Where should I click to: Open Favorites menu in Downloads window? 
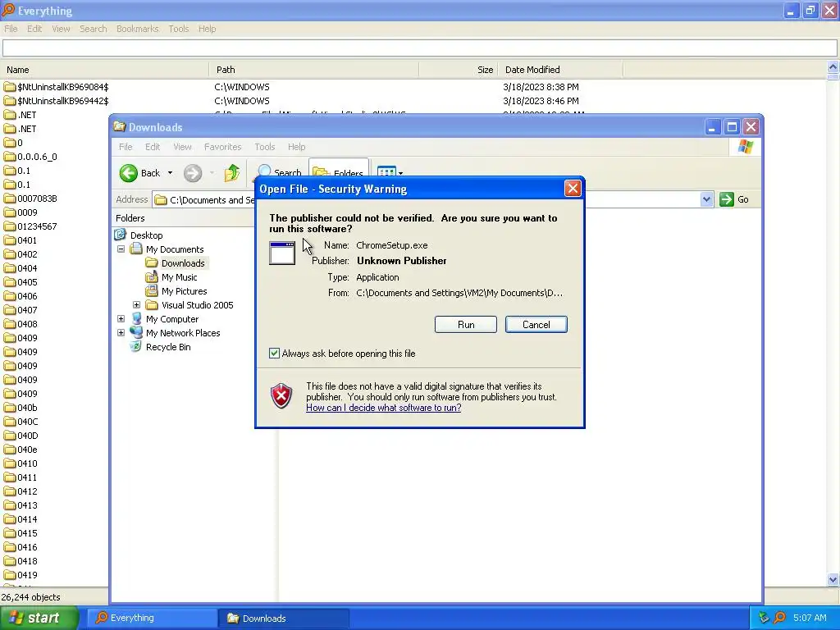click(222, 147)
